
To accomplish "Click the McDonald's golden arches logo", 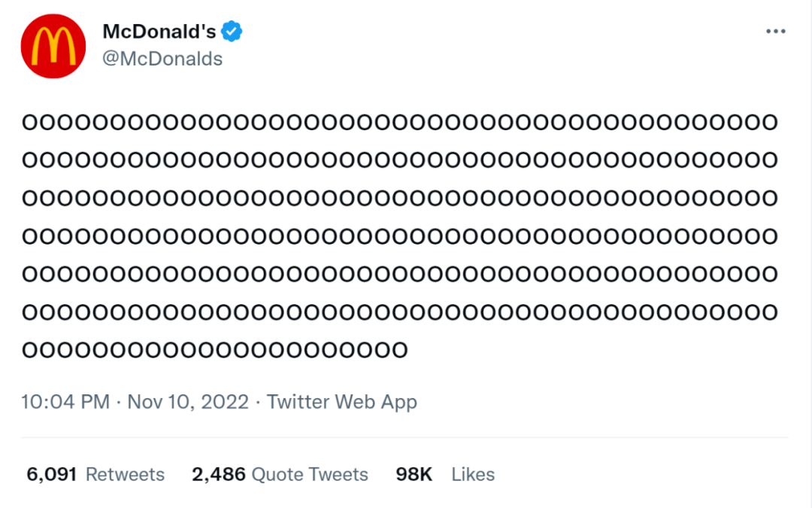I will tap(53, 46).
